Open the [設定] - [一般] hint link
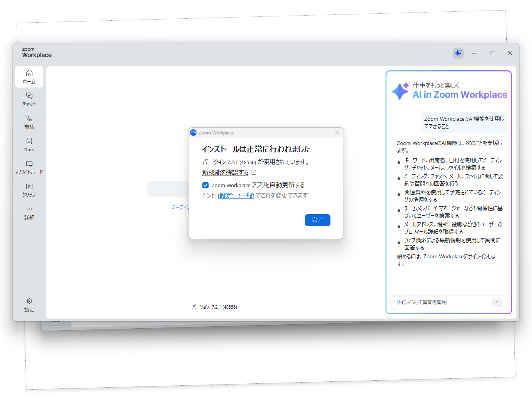This screenshot has width=532, height=399. click(x=236, y=195)
